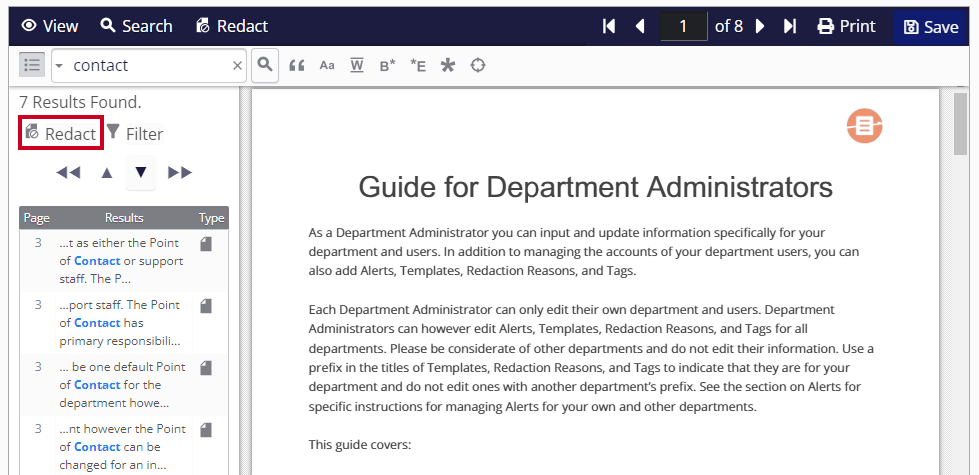Go to next page arrow

point(760,26)
